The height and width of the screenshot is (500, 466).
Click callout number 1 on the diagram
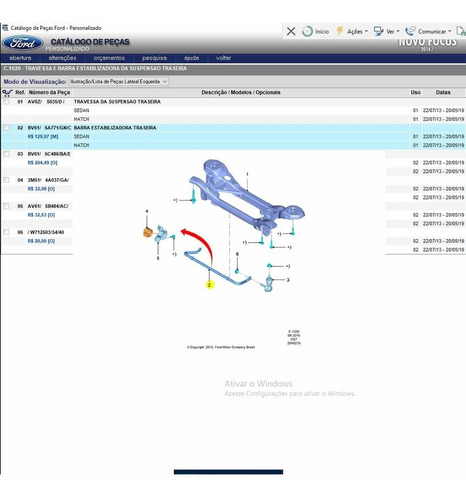point(247,174)
